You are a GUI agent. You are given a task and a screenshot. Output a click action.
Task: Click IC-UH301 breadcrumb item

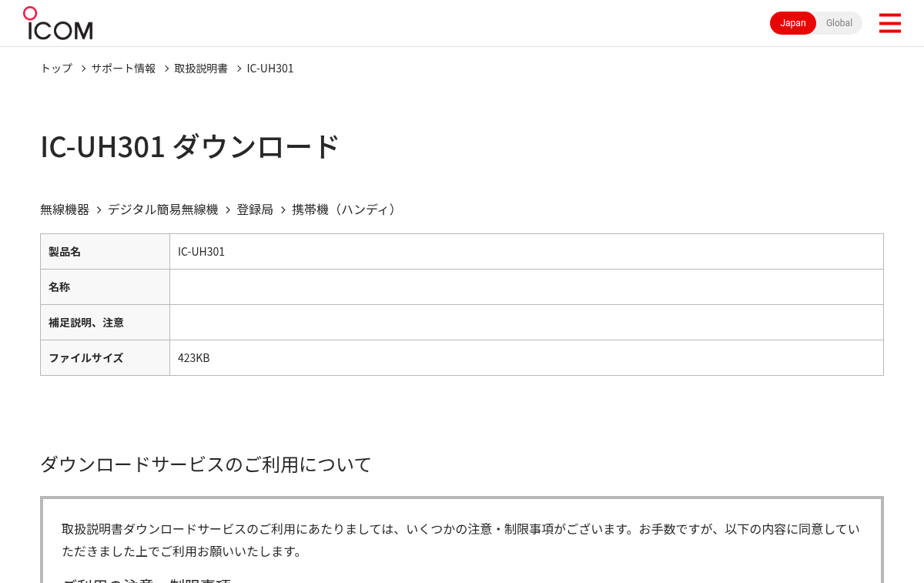[x=270, y=69]
